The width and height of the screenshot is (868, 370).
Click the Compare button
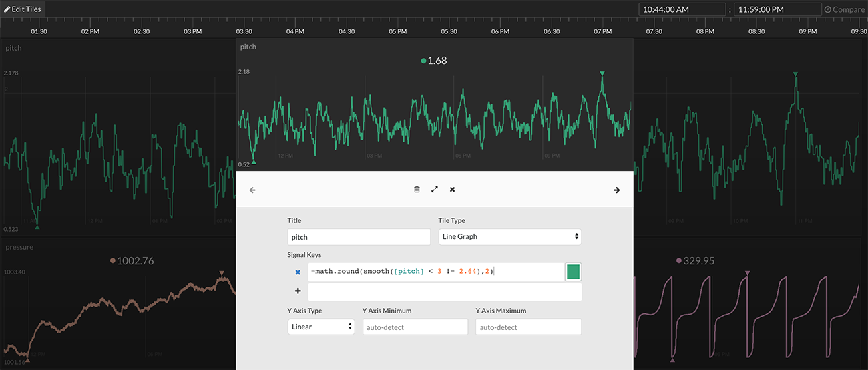pos(844,9)
